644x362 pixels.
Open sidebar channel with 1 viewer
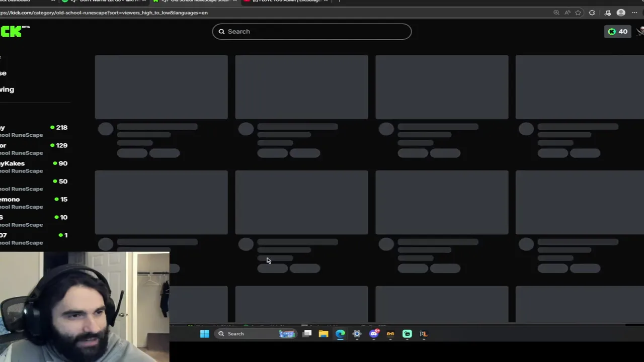click(34, 239)
